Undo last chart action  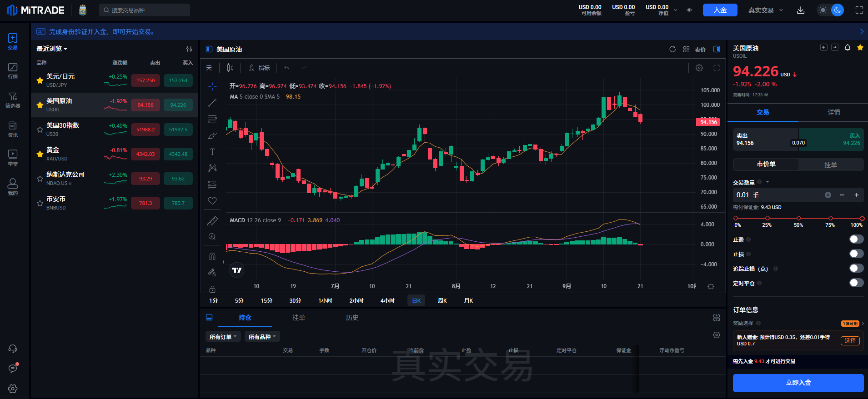click(x=287, y=68)
